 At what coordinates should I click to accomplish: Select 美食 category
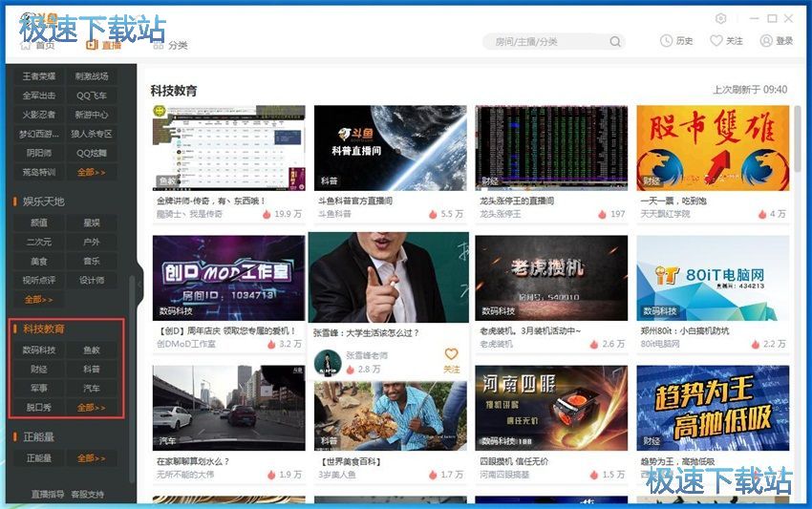tap(39, 262)
